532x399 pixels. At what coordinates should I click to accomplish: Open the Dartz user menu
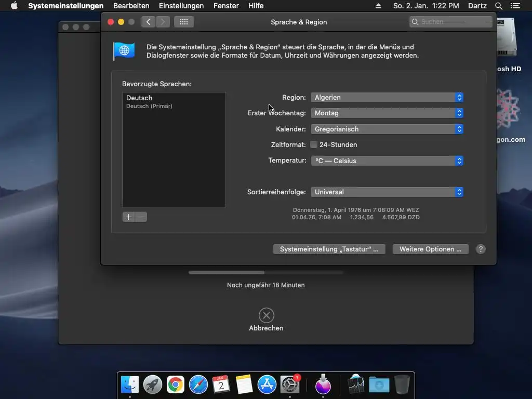point(477,6)
